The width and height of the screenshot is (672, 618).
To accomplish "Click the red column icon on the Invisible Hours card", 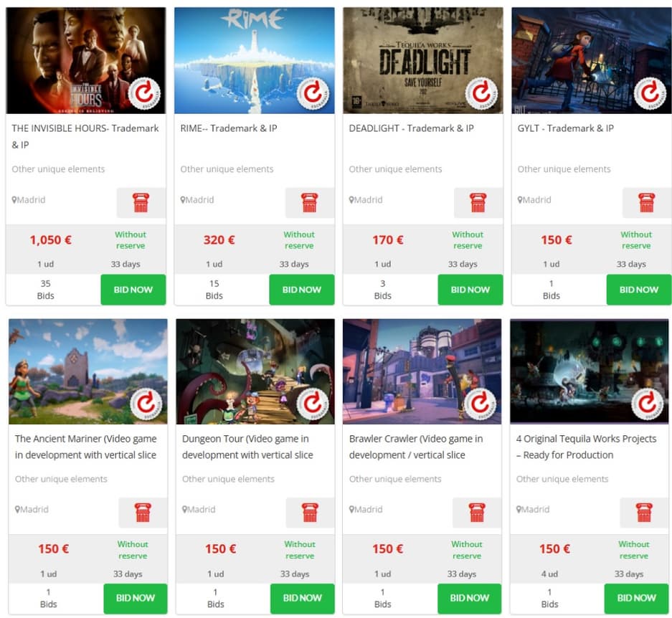I will [x=141, y=202].
